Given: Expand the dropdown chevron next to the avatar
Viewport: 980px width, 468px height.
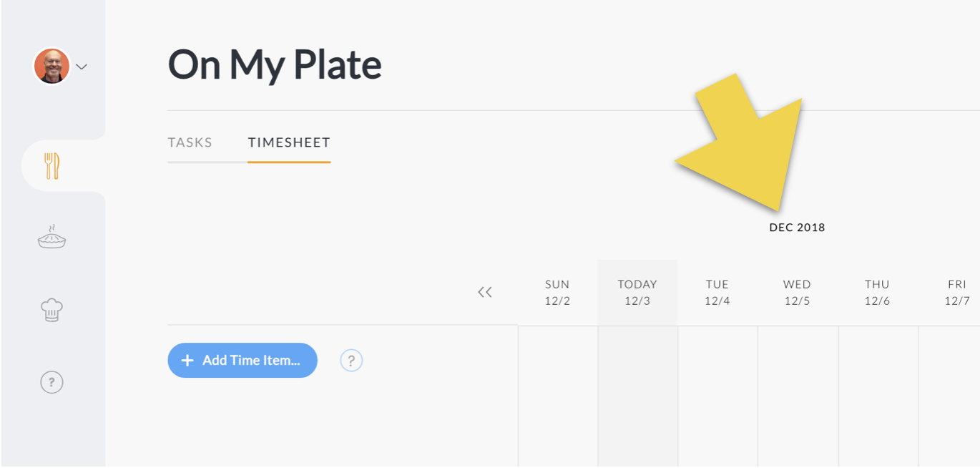Looking at the screenshot, I should (x=82, y=66).
